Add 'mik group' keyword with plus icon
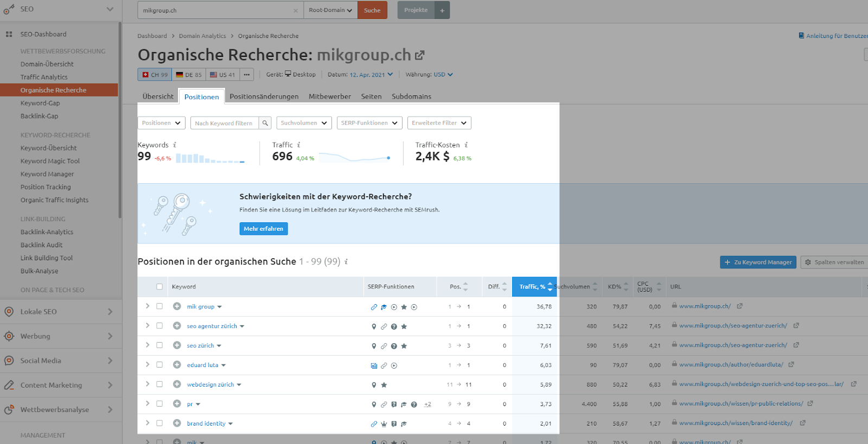The width and height of the screenshot is (868, 444). click(x=177, y=306)
